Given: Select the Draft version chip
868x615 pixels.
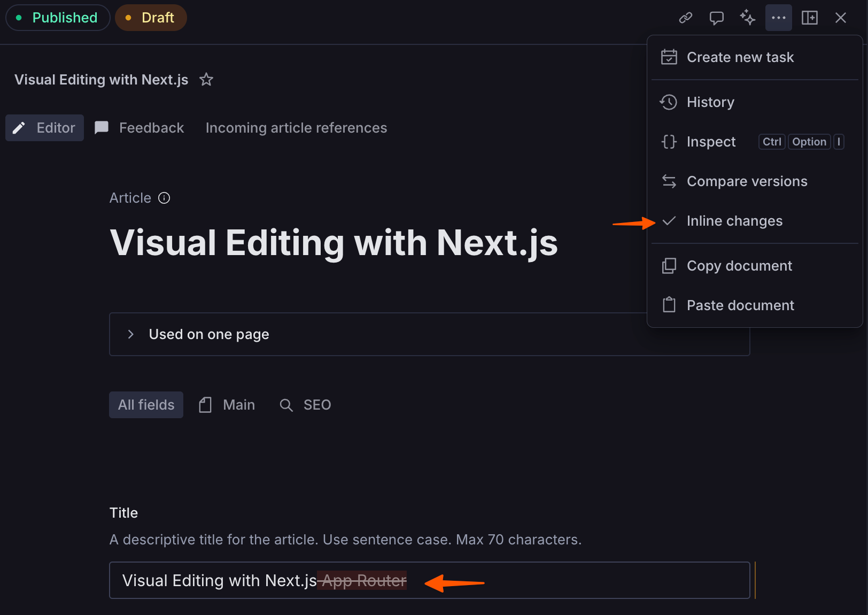Looking at the screenshot, I should click(x=151, y=18).
